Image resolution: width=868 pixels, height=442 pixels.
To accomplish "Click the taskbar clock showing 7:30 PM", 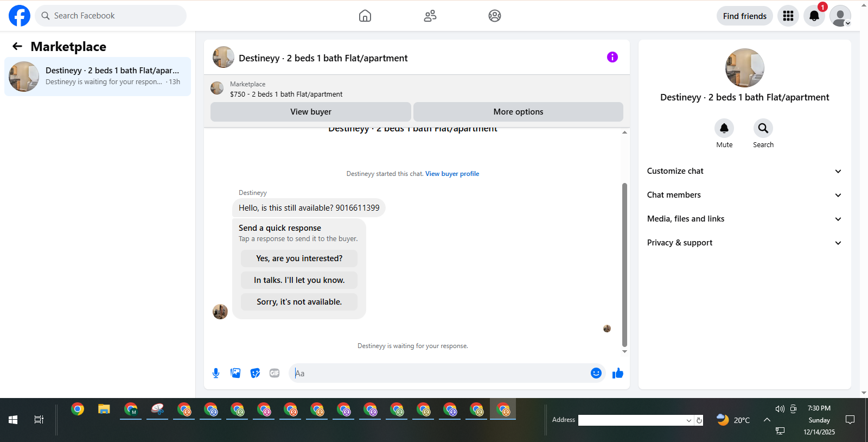I will (x=819, y=408).
